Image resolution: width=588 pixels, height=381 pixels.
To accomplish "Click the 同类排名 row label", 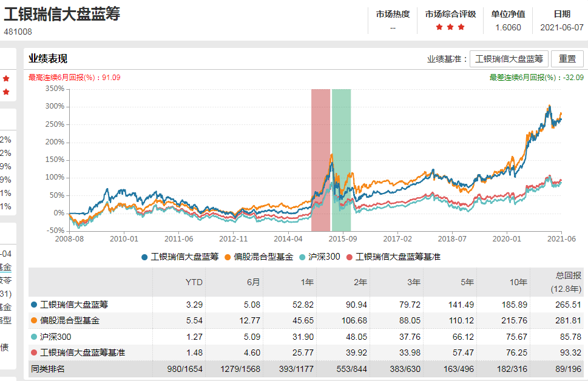I will (x=48, y=368).
